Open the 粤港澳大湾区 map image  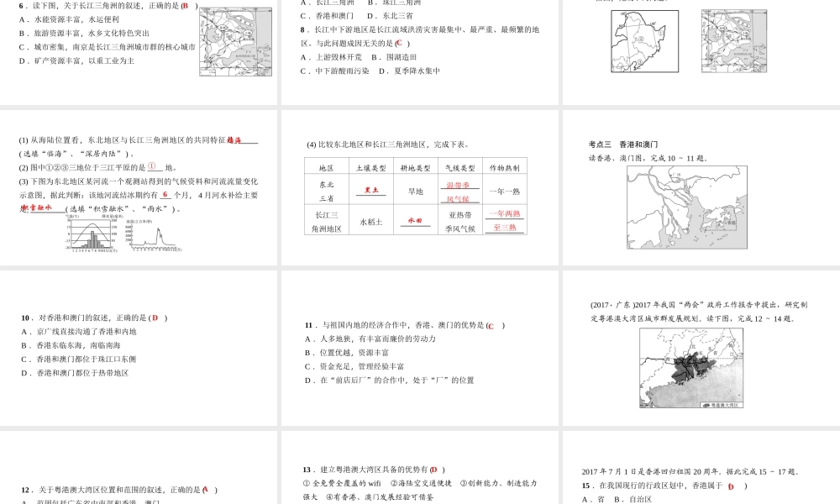click(x=691, y=368)
